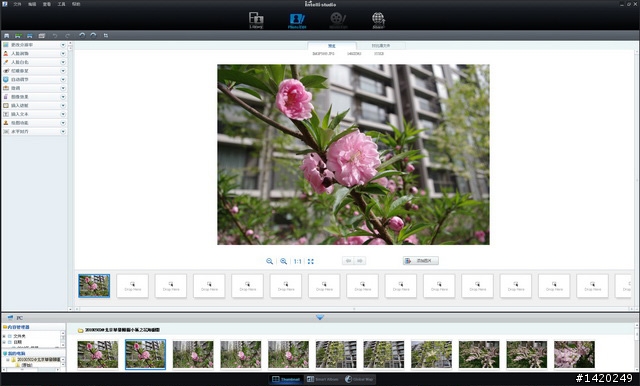Switch to Thumbnail view tab
This screenshot has height=386, width=640.
coord(286,379)
